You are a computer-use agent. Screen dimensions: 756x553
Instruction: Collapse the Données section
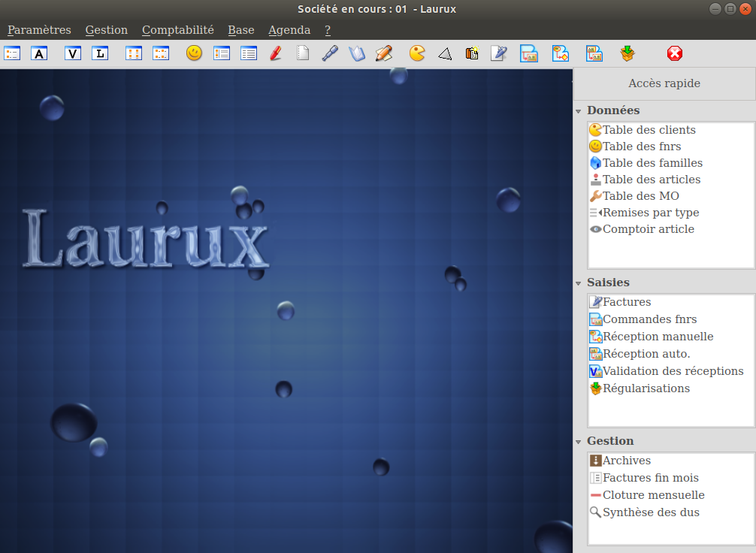click(579, 111)
